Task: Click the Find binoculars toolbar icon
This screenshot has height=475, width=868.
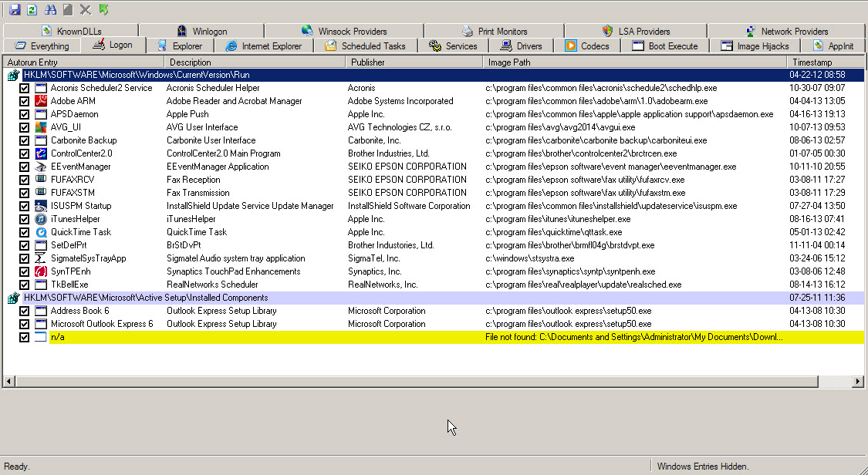Action: point(50,9)
